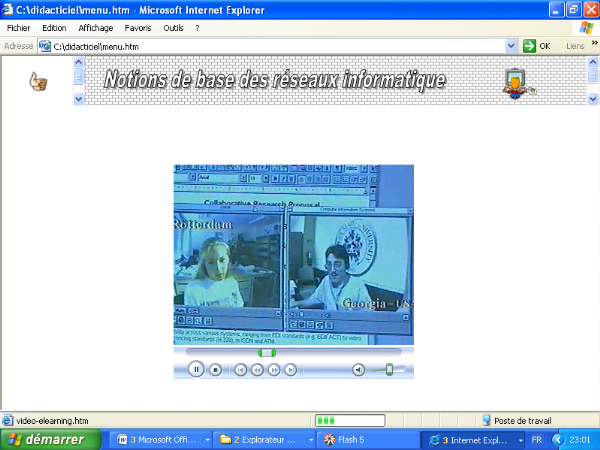
Task: Expand Microsoft Office taskbar group arrow
Action: 207,440
